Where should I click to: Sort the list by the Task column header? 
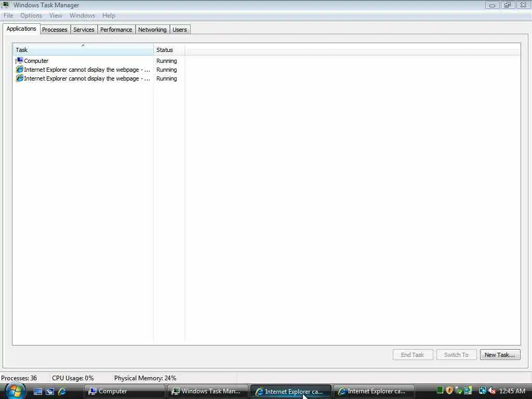coord(83,50)
